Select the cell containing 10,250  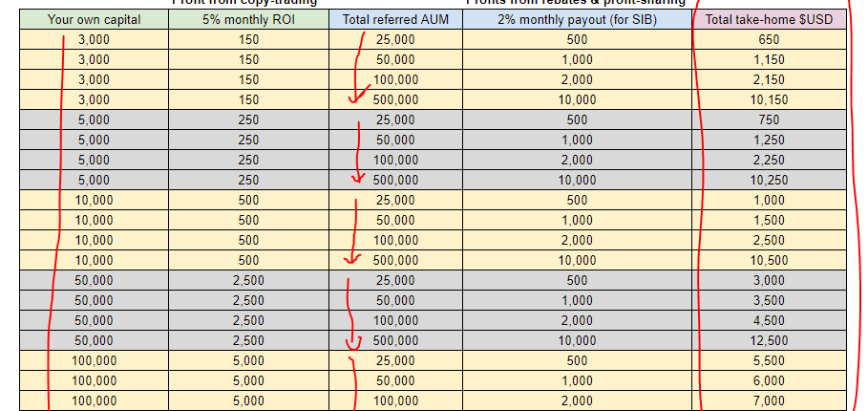[768, 180]
